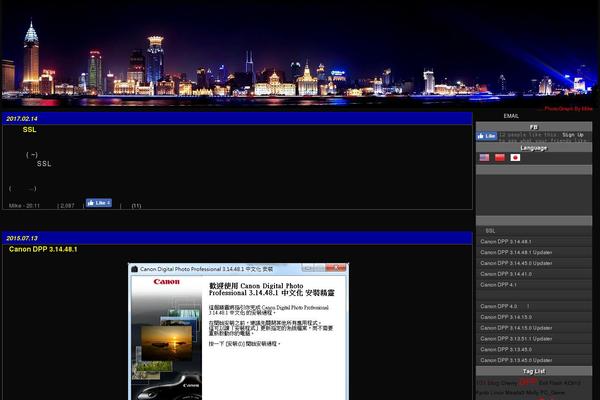The image size is (600, 400).
Task: Click the Language section header
Action: point(533,148)
